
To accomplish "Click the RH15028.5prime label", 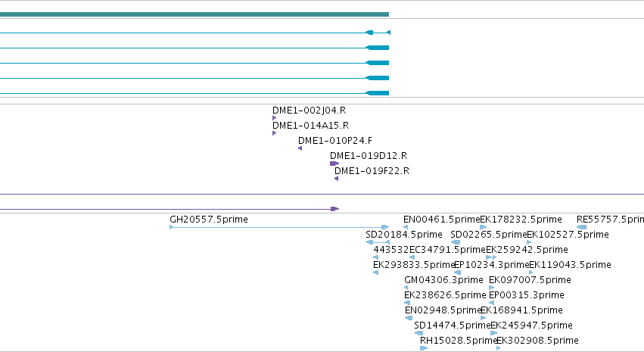I will coord(458,341).
